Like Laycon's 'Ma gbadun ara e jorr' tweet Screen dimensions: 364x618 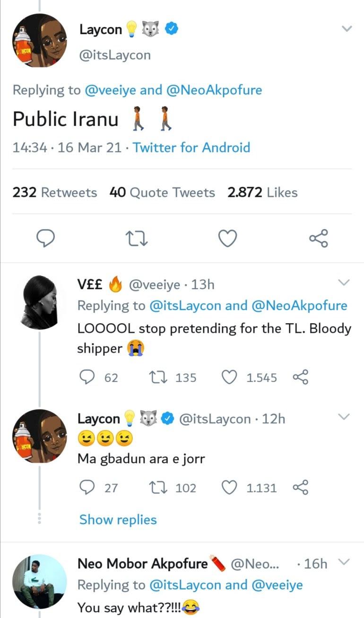(x=229, y=487)
